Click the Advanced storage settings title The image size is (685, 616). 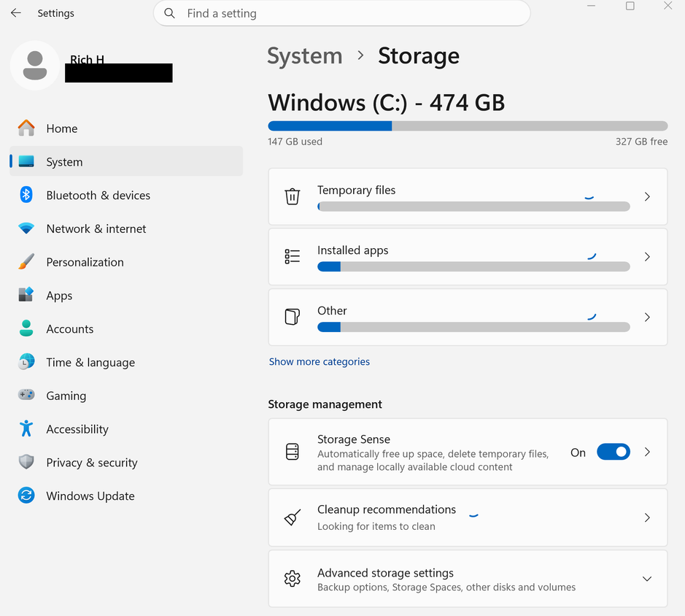pyautogui.click(x=385, y=573)
